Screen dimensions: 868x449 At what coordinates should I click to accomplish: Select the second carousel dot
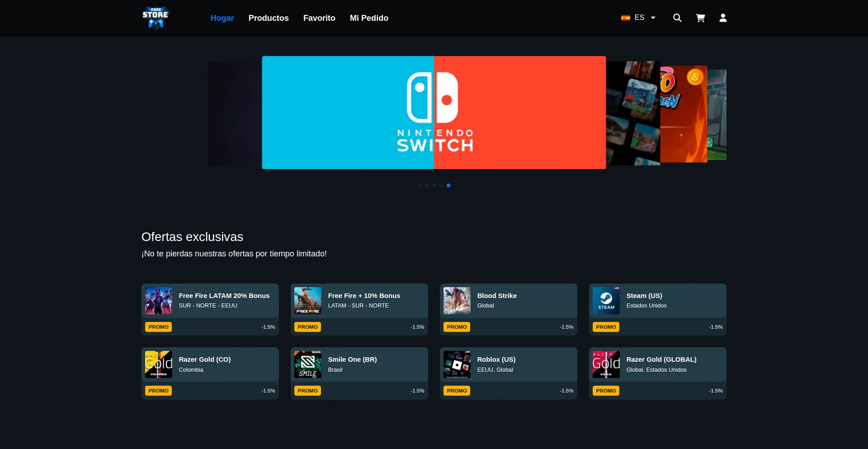[x=427, y=185]
